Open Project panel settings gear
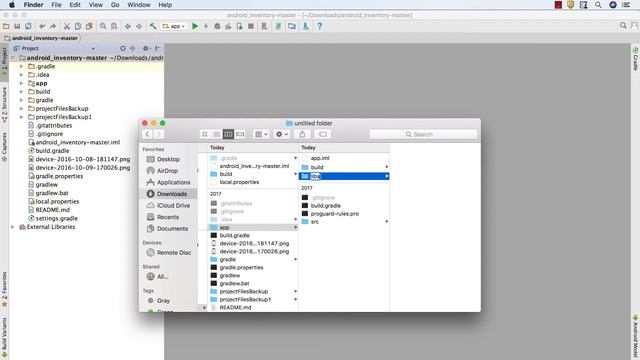640x360 pixels. [146, 48]
